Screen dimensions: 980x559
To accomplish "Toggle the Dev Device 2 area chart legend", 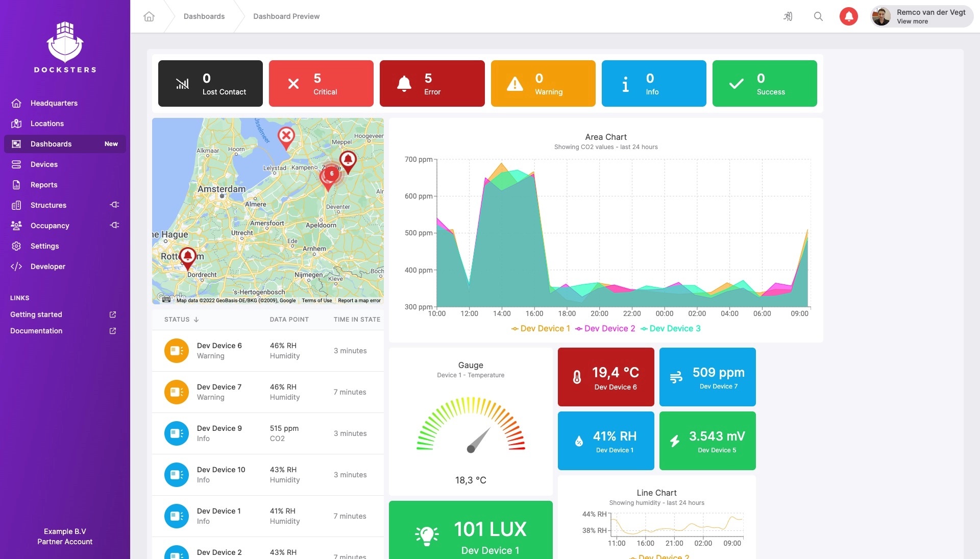I will 605,329.
